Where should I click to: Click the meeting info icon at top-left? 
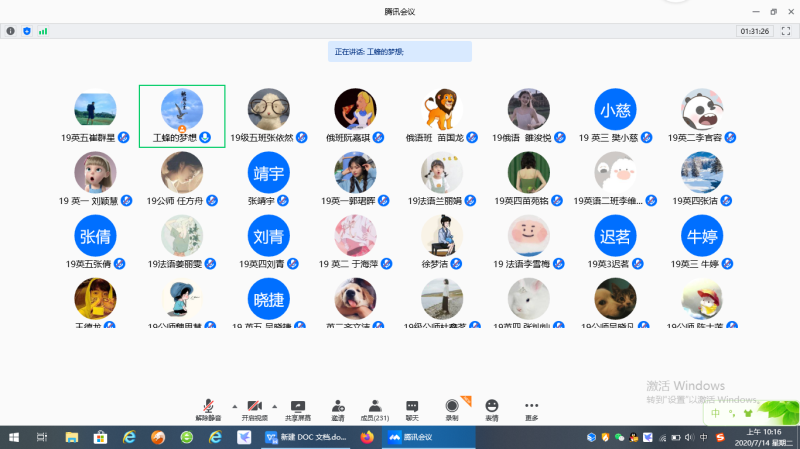click(x=11, y=31)
